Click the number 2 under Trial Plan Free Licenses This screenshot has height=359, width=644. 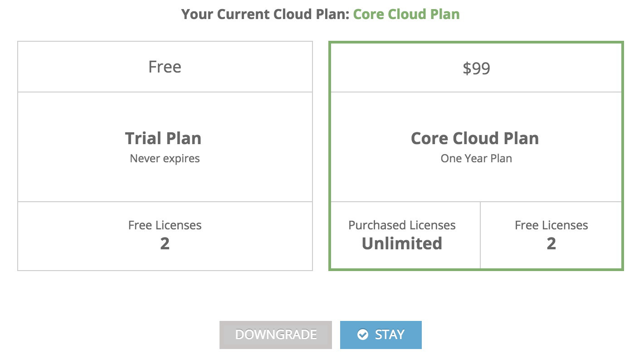click(x=165, y=244)
